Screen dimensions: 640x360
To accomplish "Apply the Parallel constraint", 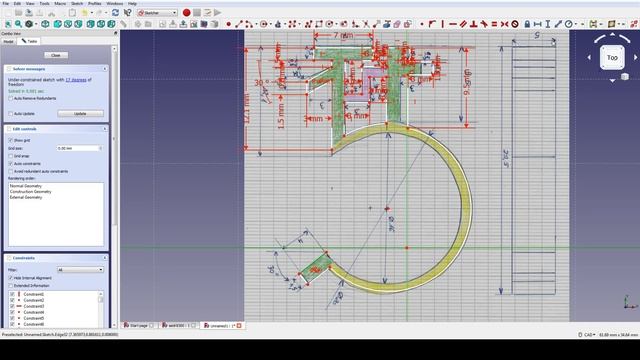I will [x=463, y=24].
